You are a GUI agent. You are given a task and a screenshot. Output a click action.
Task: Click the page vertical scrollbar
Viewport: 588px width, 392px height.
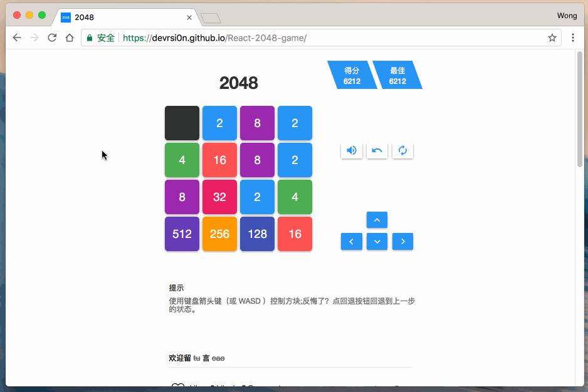[x=580, y=110]
